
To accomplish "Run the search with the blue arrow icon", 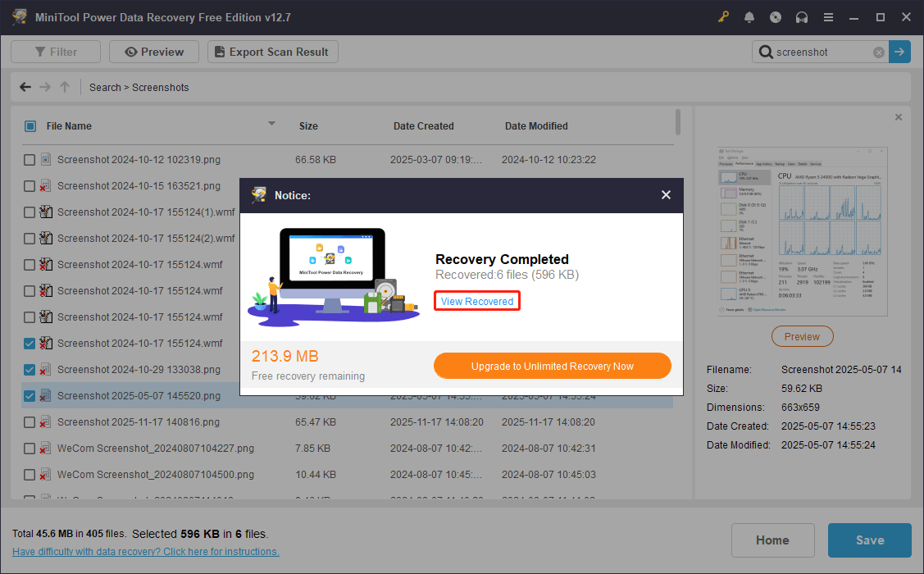I will point(899,52).
